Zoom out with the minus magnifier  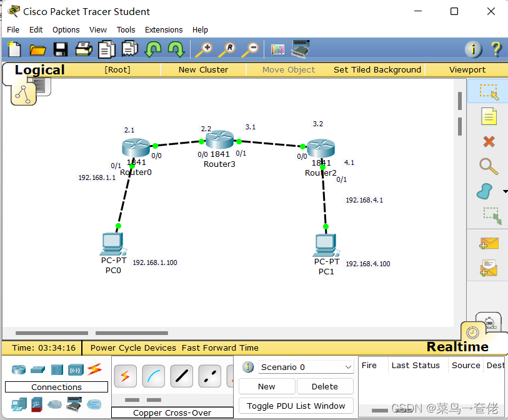pos(250,49)
